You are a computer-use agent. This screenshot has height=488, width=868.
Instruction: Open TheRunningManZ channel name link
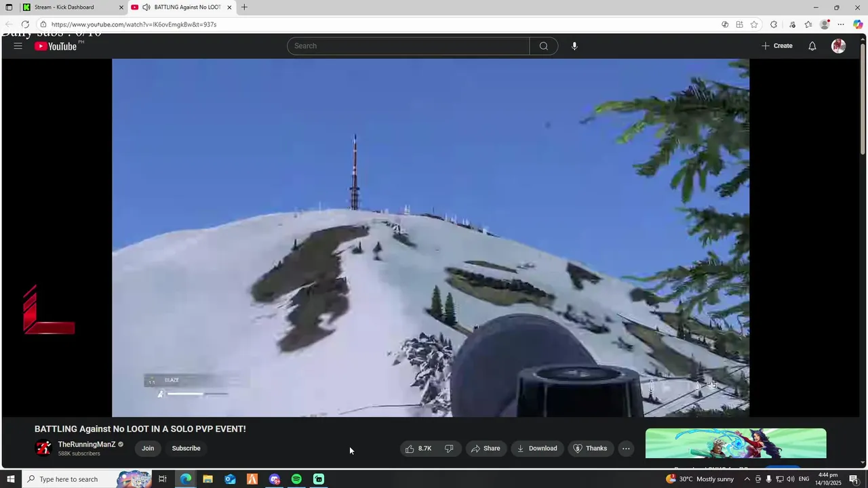[87, 445]
